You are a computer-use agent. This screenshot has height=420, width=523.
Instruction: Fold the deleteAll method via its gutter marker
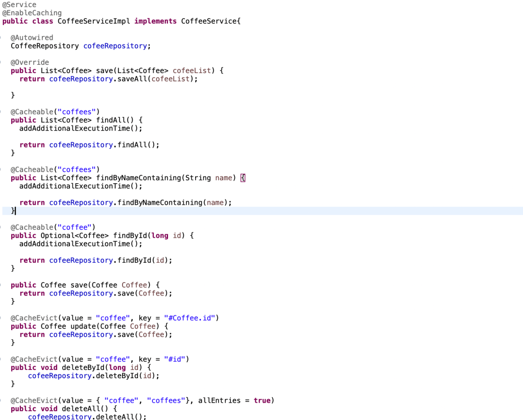(2, 401)
